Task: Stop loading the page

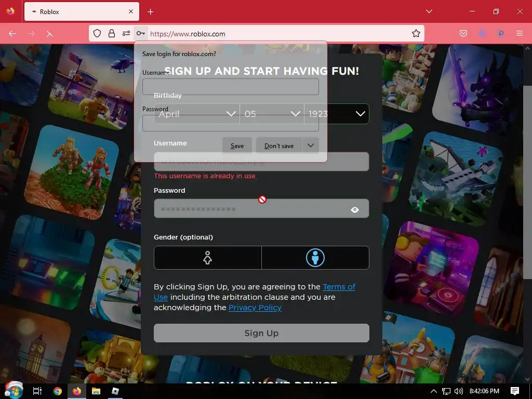Action: tap(49, 34)
